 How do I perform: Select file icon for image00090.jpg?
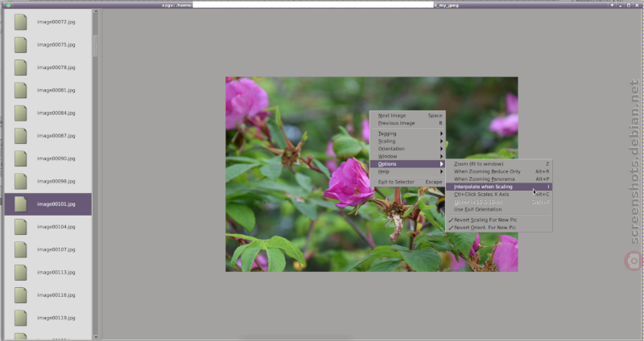[x=21, y=158]
